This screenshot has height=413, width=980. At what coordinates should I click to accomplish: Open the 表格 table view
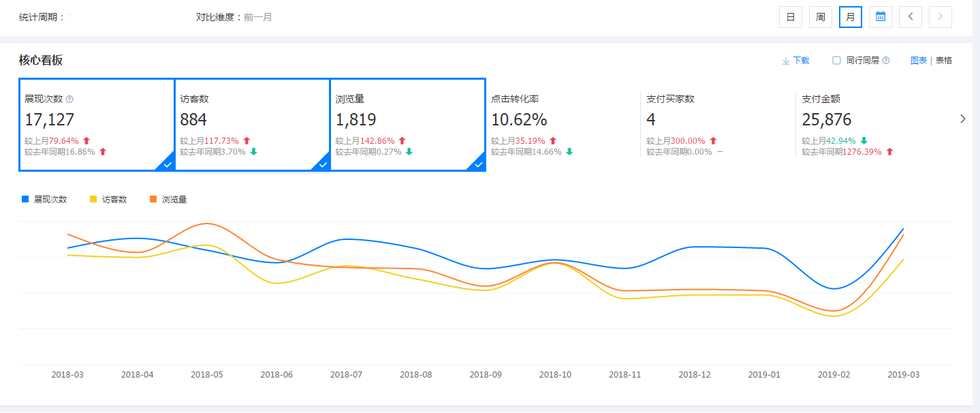click(944, 60)
